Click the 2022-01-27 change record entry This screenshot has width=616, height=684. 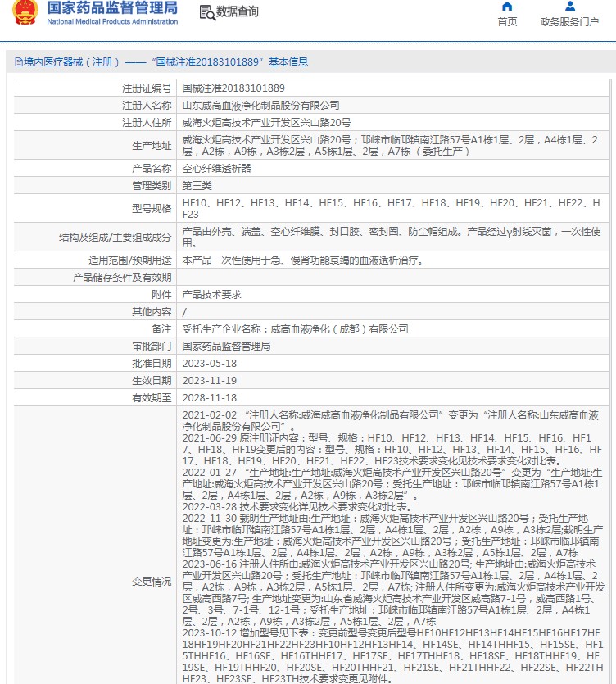click(x=392, y=484)
